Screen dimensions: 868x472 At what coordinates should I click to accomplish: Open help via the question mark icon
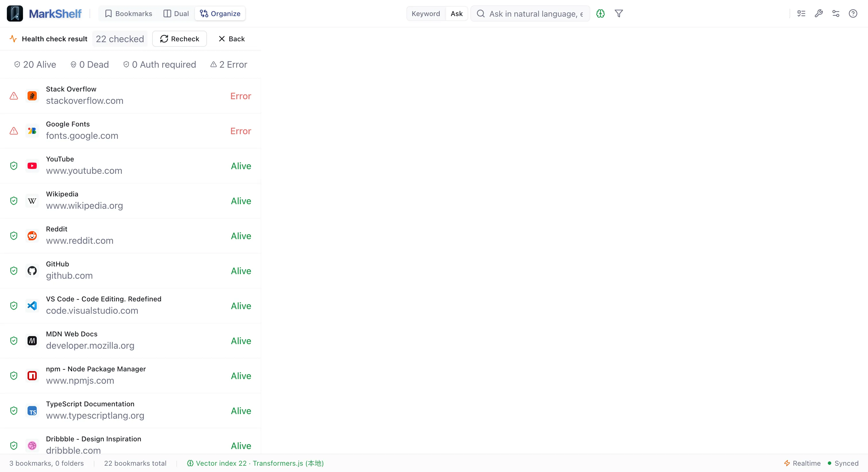coord(853,13)
